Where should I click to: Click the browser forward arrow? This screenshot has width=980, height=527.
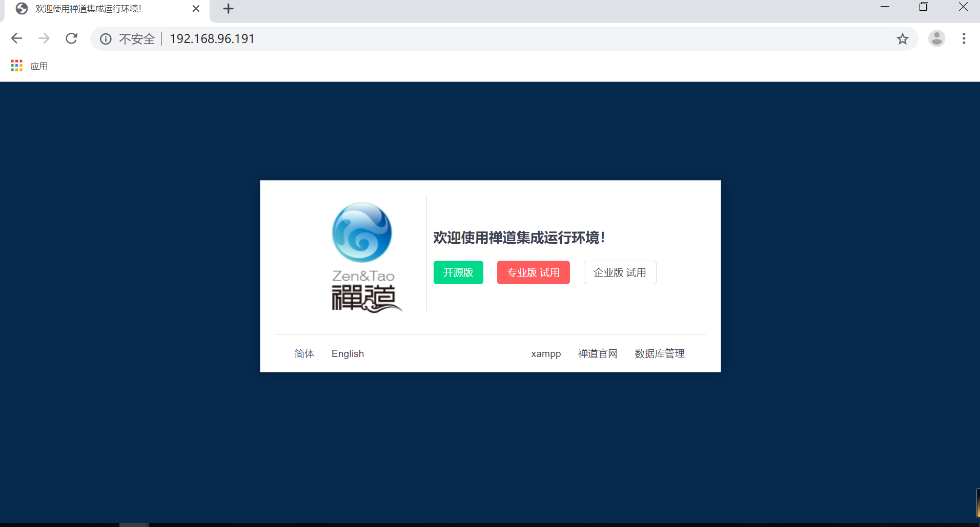tap(44, 38)
